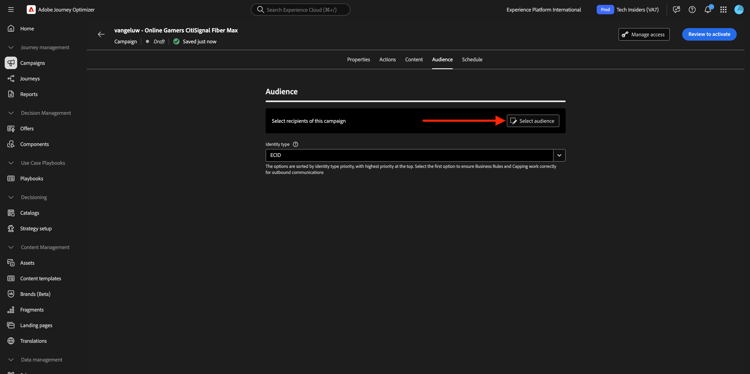Click the Adobe logo icon

point(31,10)
